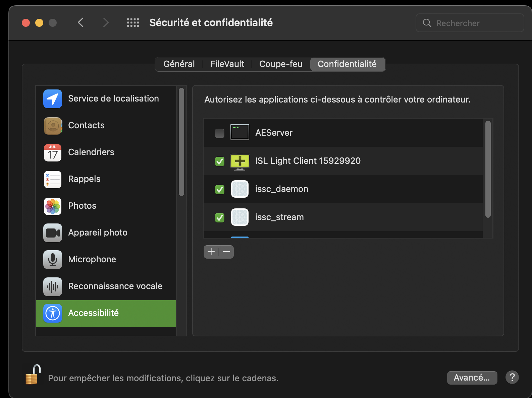The image size is (532, 398).
Task: Click the issc_daemon app icon
Action: 240,189
